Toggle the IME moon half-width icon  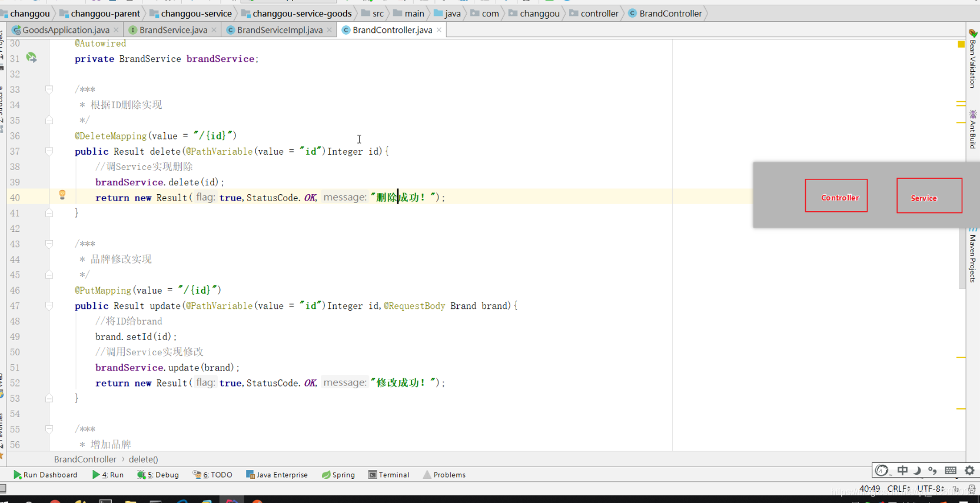point(917,470)
